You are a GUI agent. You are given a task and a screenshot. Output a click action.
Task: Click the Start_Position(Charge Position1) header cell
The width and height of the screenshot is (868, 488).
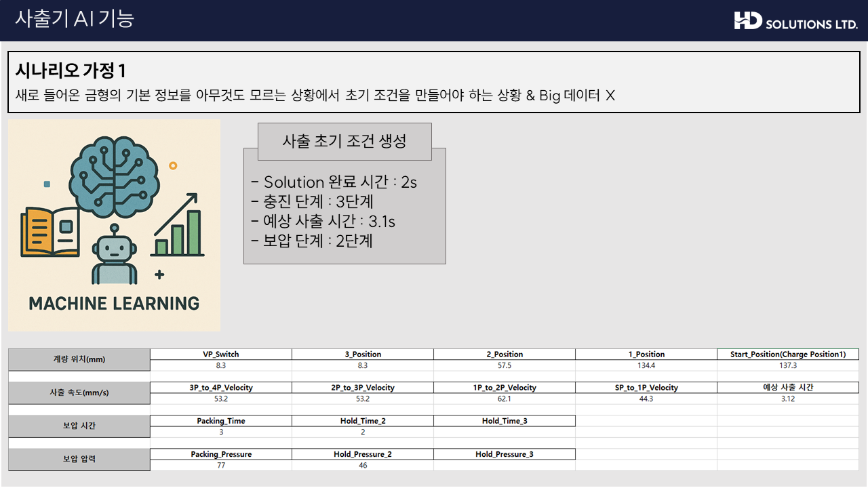click(788, 354)
